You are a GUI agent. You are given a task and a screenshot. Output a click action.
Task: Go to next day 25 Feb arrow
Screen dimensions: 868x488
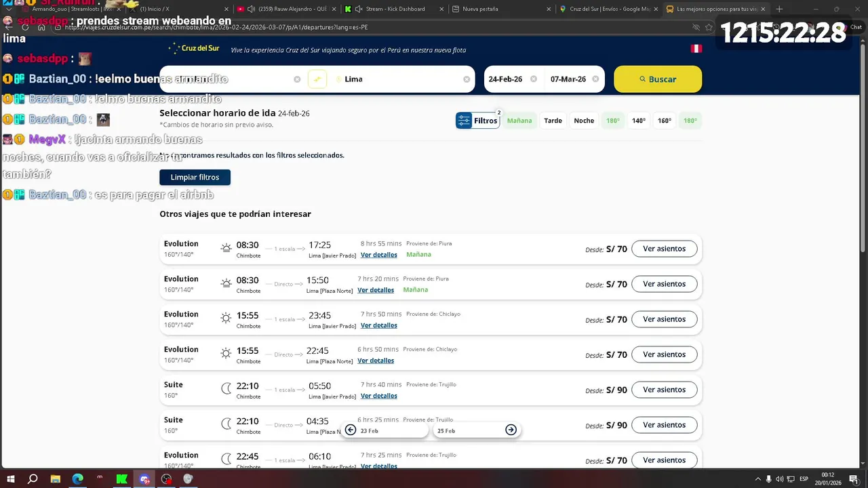[x=511, y=430]
